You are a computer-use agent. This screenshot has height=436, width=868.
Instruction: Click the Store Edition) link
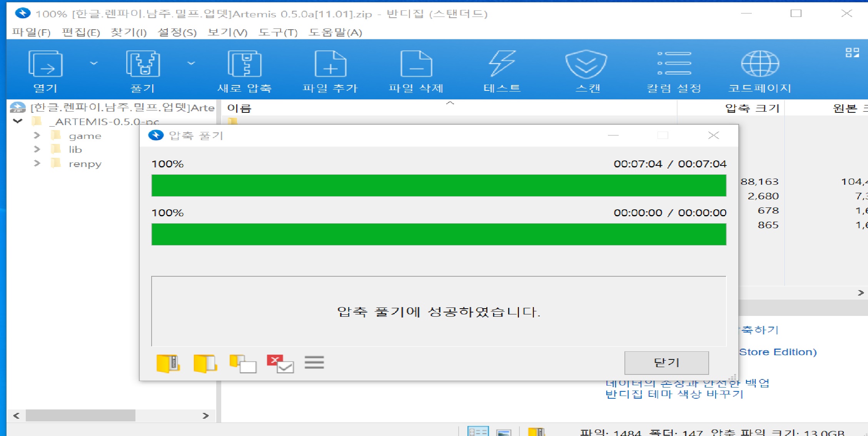pyautogui.click(x=778, y=352)
